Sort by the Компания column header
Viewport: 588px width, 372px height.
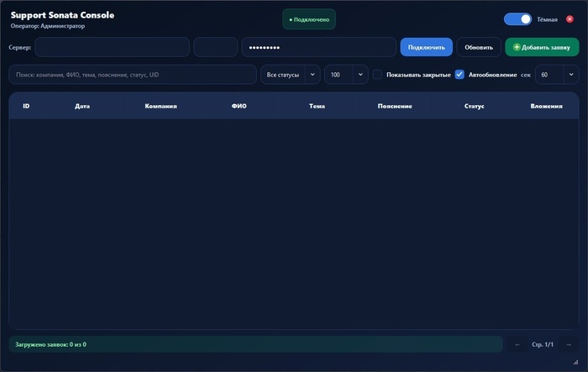160,106
